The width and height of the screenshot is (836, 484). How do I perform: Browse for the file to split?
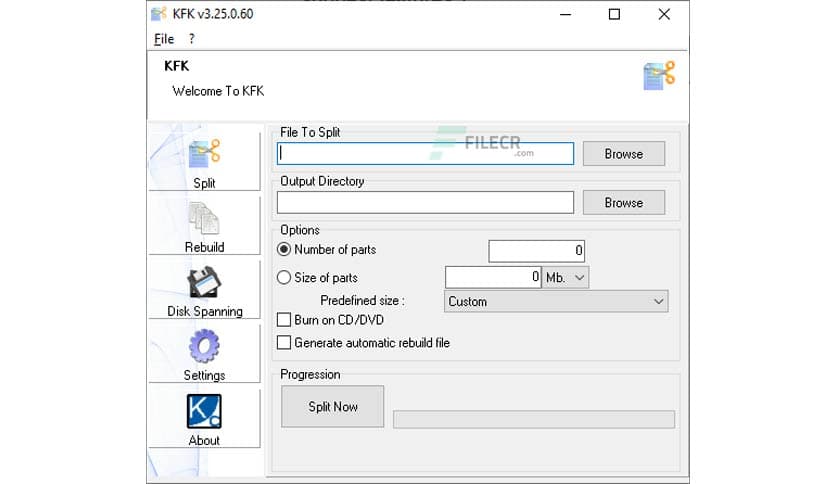coord(624,154)
